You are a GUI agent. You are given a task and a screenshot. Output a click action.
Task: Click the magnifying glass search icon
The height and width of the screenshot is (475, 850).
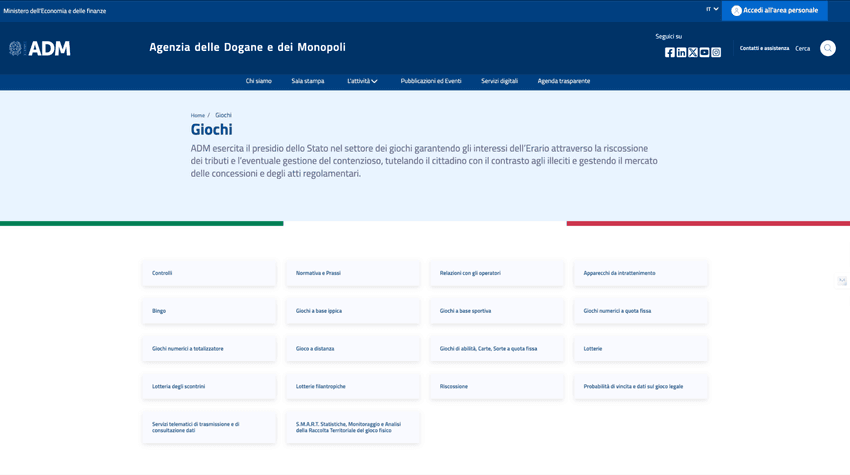point(828,48)
